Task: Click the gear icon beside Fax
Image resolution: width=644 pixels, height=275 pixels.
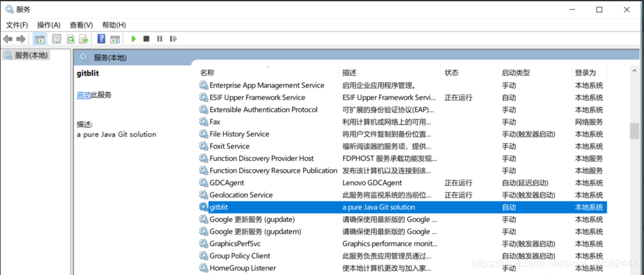Action: click(203, 122)
